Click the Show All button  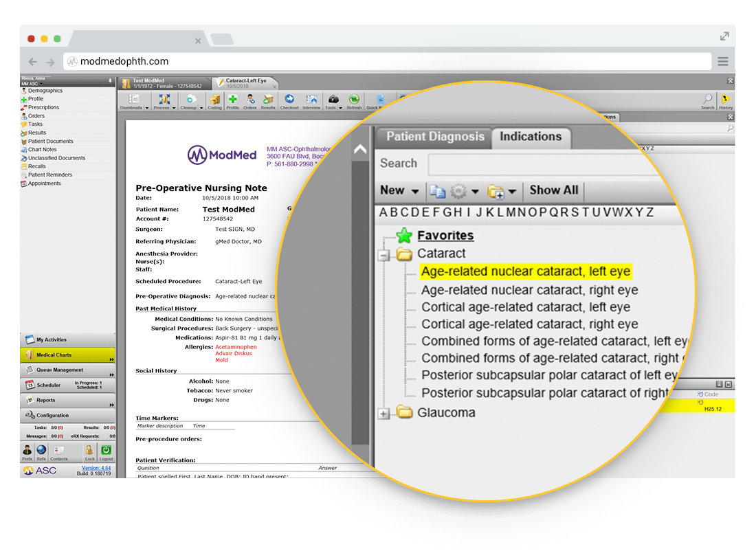coord(553,190)
